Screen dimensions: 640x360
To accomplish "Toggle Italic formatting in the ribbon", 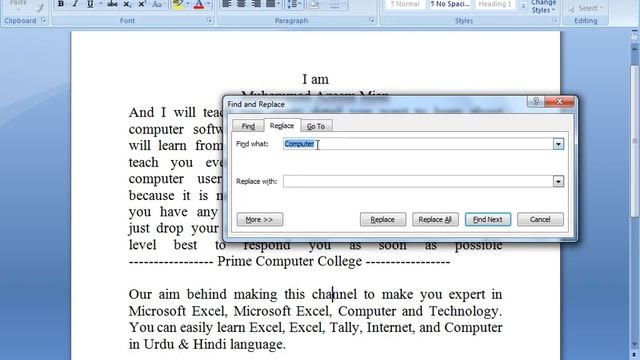I will click(75, 4).
